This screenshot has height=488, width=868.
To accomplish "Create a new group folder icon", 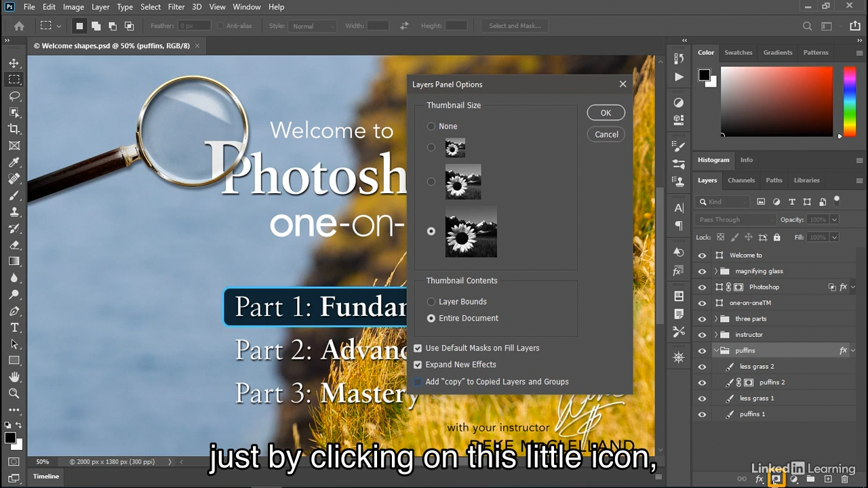I will click(x=810, y=479).
